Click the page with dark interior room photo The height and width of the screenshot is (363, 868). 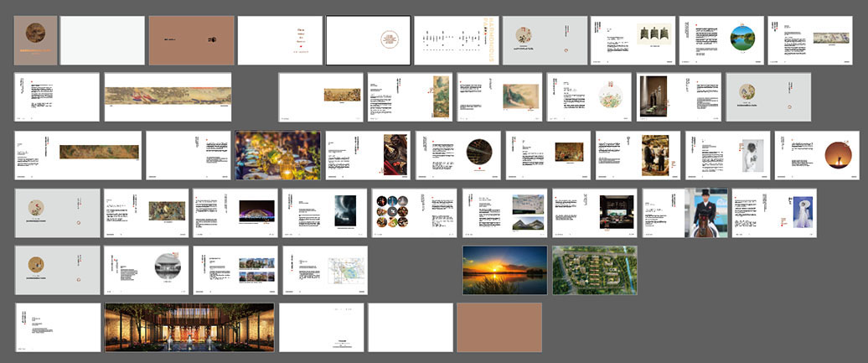[x=595, y=212]
